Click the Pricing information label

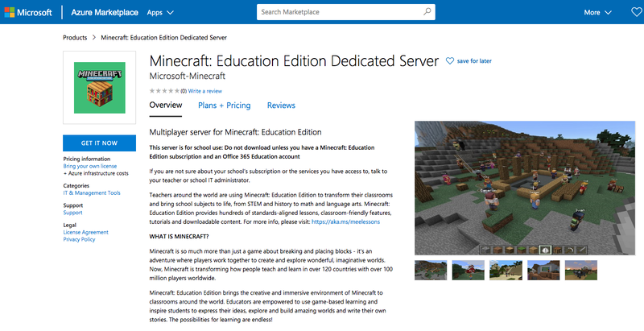(87, 159)
